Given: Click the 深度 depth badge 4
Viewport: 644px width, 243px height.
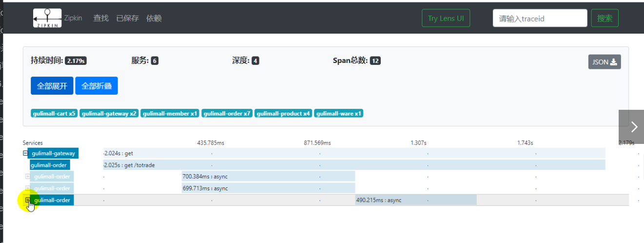Looking at the screenshot, I should point(255,61).
